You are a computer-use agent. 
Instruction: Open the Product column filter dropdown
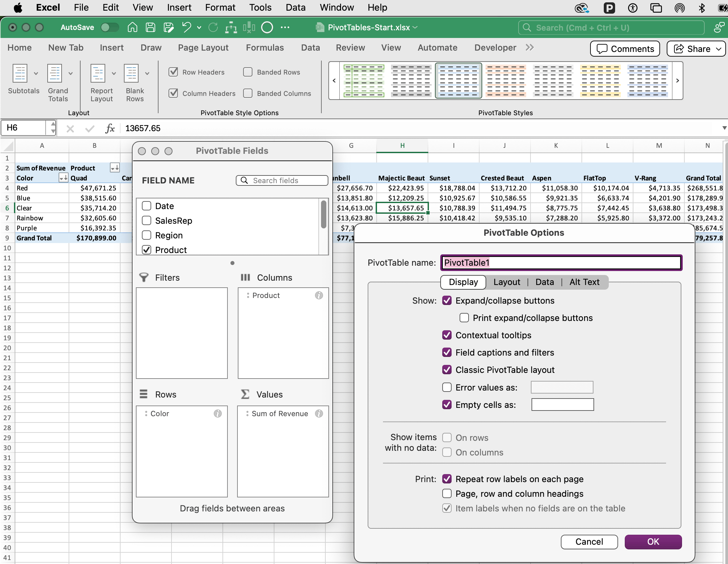click(x=115, y=168)
